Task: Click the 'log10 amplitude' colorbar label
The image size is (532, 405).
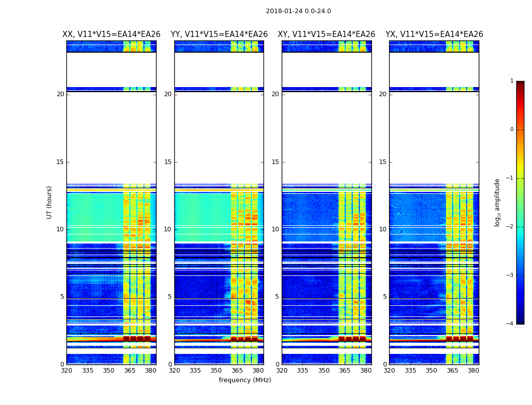Action: pyautogui.click(x=498, y=202)
